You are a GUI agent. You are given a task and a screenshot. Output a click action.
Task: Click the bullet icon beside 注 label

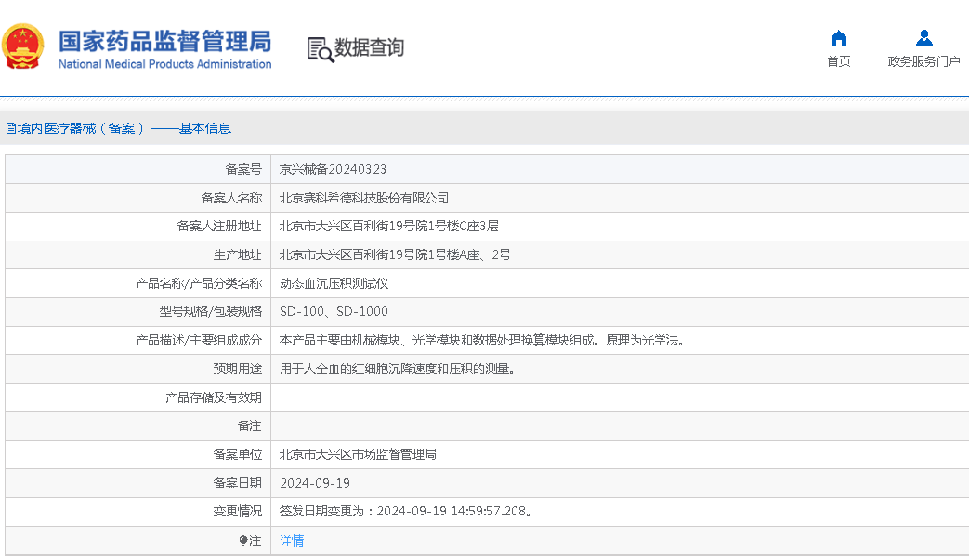(243, 540)
